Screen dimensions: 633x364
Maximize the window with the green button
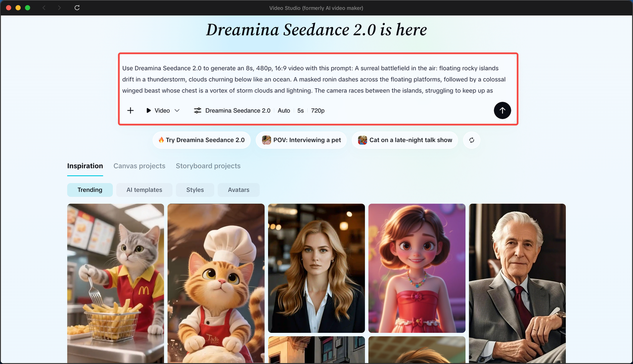click(28, 8)
